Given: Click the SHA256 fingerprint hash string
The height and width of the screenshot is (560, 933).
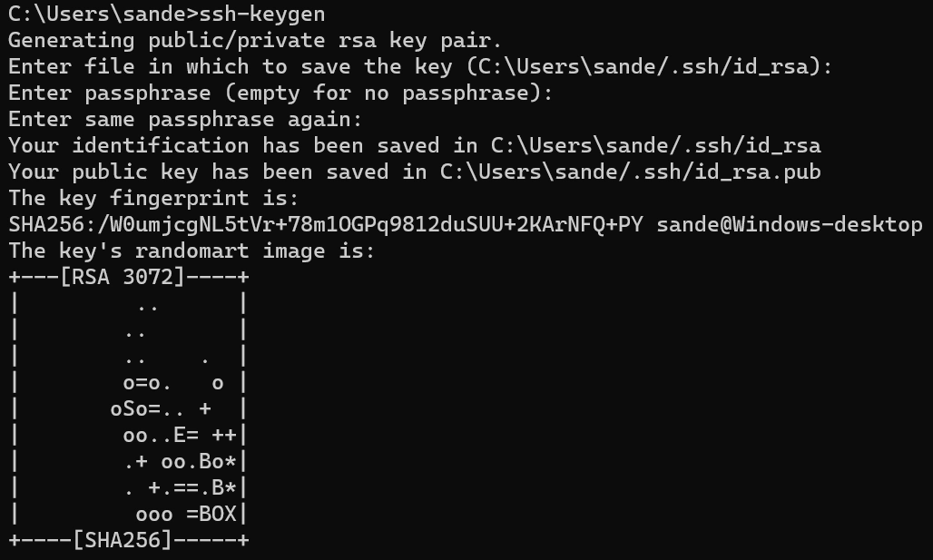Looking at the screenshot, I should point(326,224).
